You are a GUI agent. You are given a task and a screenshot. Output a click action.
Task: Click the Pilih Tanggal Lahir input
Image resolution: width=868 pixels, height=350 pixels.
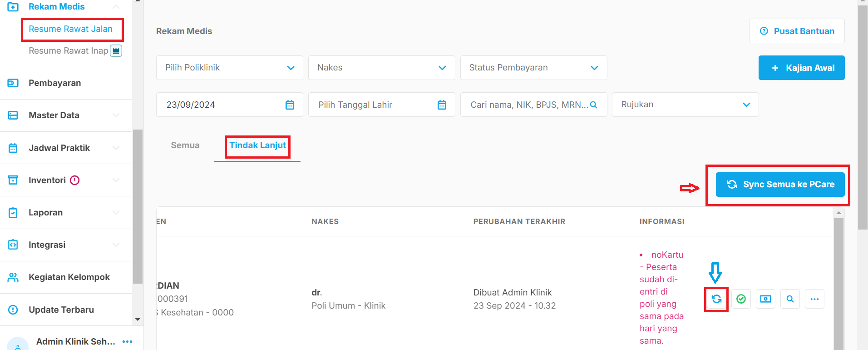coord(382,105)
